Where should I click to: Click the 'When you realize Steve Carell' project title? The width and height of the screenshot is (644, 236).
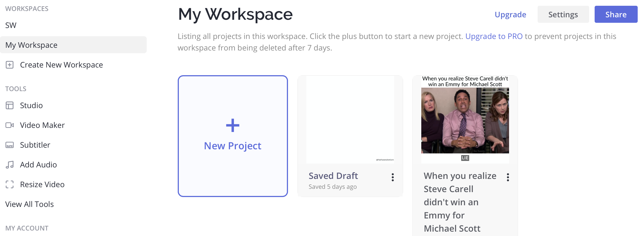click(460, 202)
